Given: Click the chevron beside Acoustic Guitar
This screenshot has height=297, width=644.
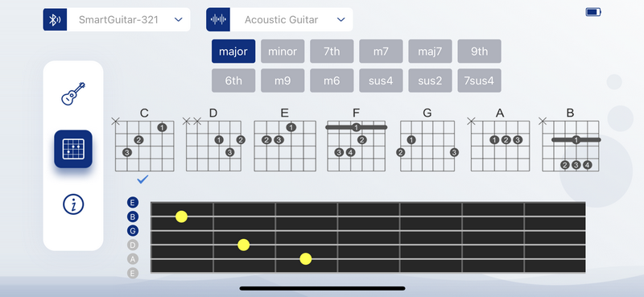Looking at the screenshot, I should tap(341, 19).
